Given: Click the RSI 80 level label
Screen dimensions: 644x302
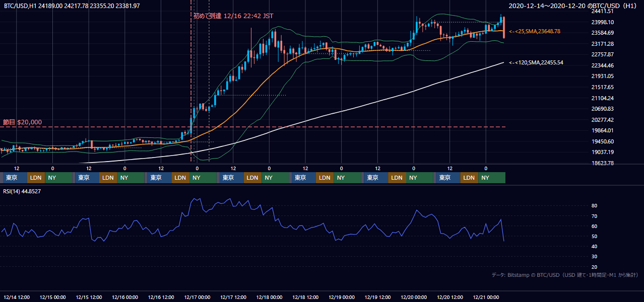Looking at the screenshot, I should click(x=594, y=206).
